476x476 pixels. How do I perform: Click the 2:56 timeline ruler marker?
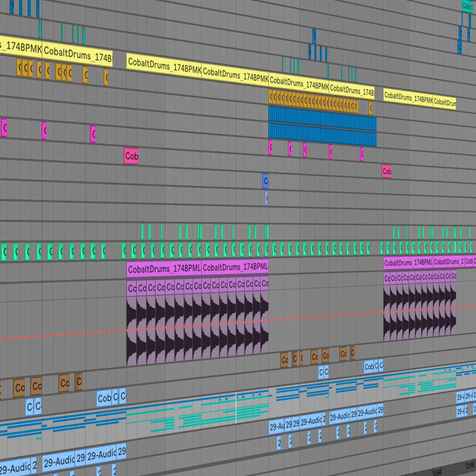tap(437, 473)
